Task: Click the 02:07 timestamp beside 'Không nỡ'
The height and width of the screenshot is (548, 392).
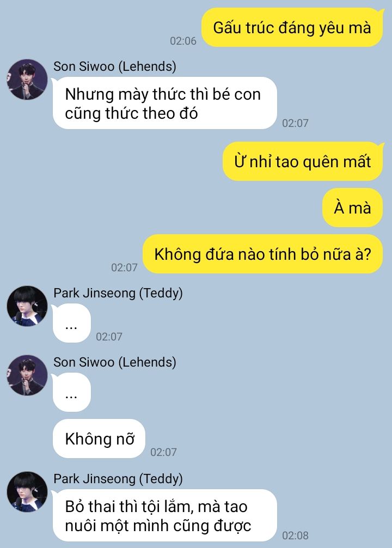Action: tap(163, 452)
